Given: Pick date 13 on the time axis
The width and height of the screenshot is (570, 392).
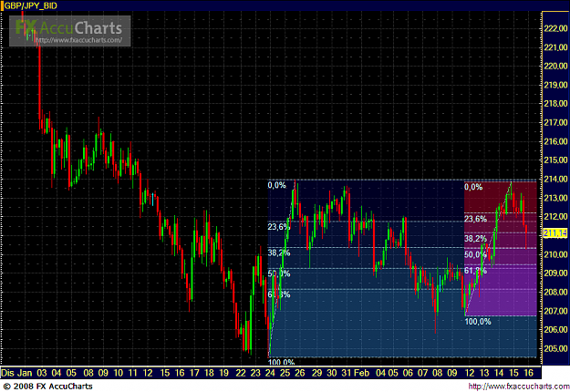Looking at the screenshot, I should (x=484, y=373).
